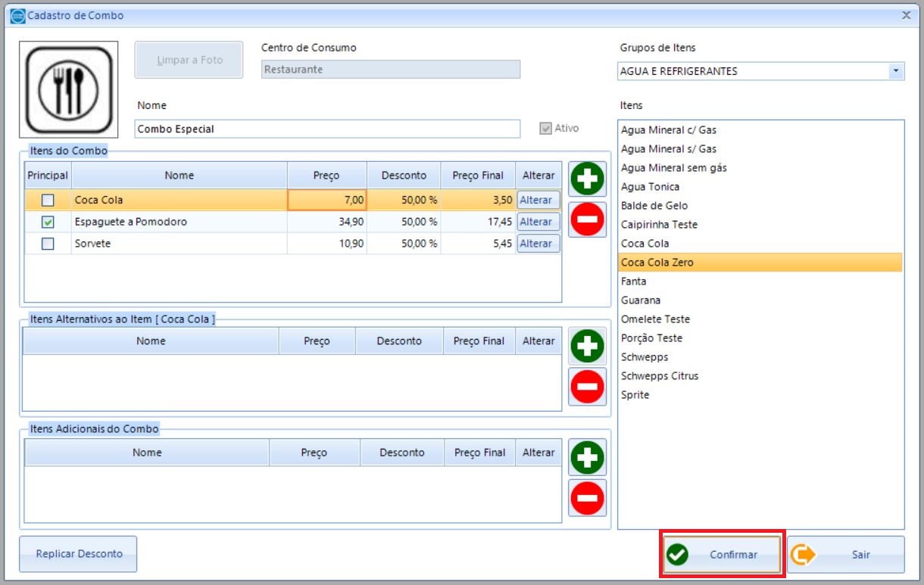Remove additional combo item with red minus
The width and height of the screenshot is (924, 585).
pos(588,498)
